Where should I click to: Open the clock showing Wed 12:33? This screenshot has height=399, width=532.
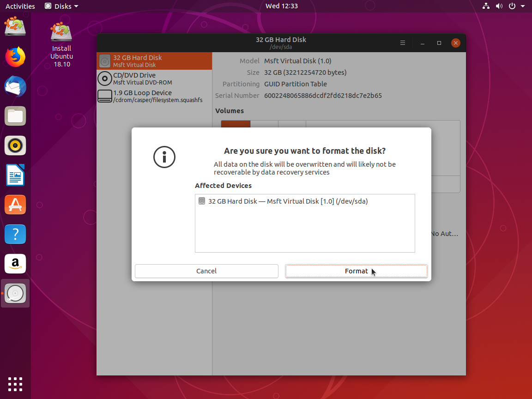click(x=282, y=6)
